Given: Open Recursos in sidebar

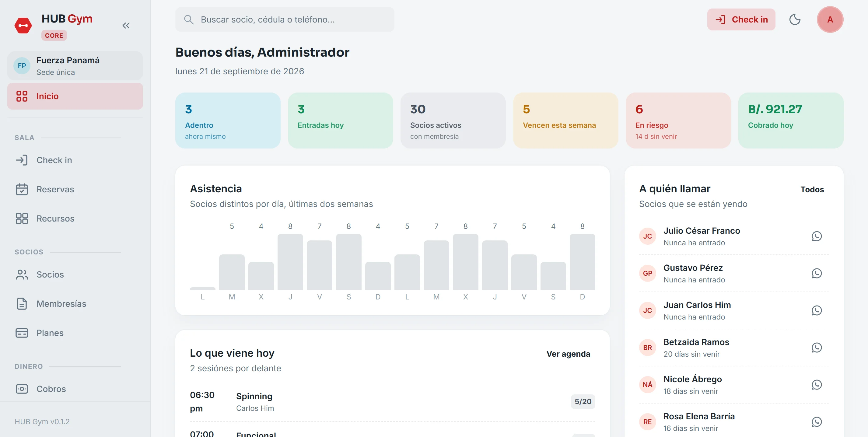Looking at the screenshot, I should click(75, 218).
